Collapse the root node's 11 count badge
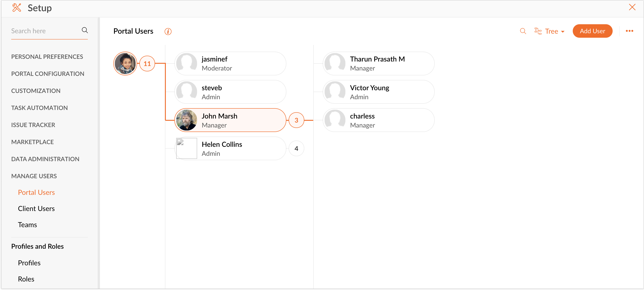The height and width of the screenshot is (290, 644). (147, 64)
